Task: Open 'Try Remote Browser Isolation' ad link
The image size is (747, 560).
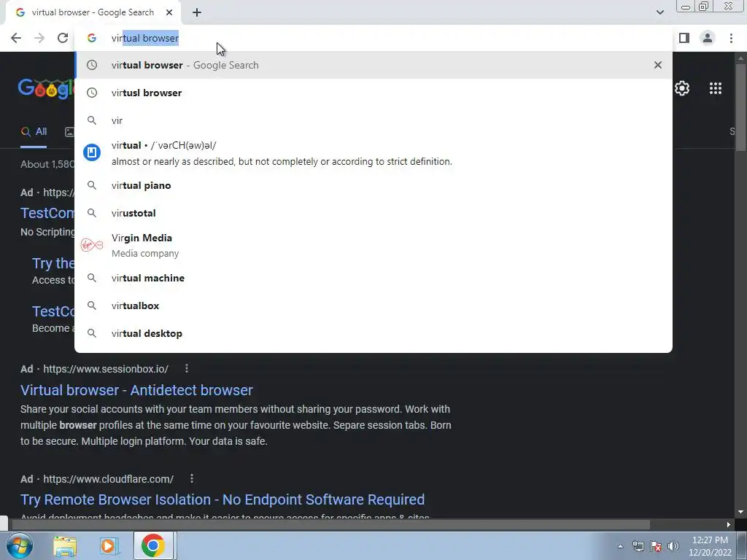Action: [222, 499]
